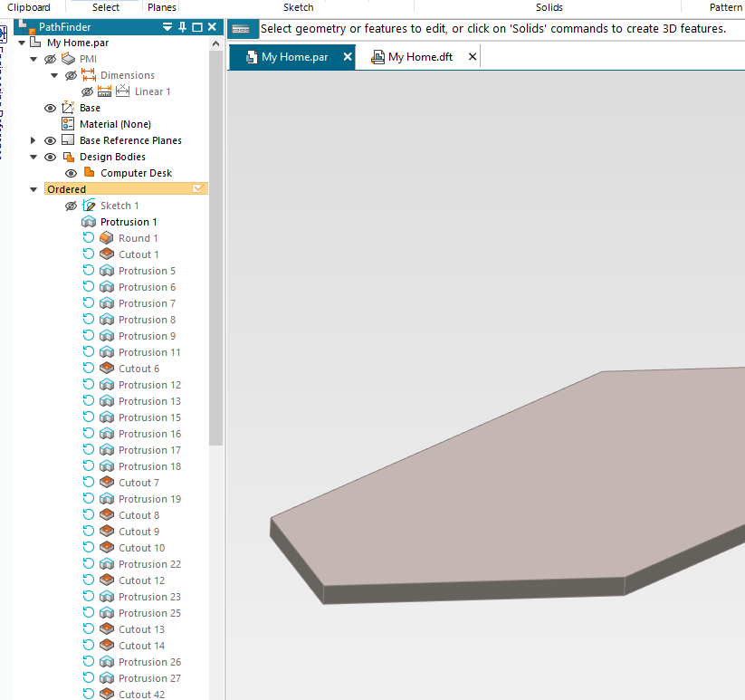This screenshot has height=700, width=745.
Task: Collapse the Ordered features section
Action: [x=33, y=189]
